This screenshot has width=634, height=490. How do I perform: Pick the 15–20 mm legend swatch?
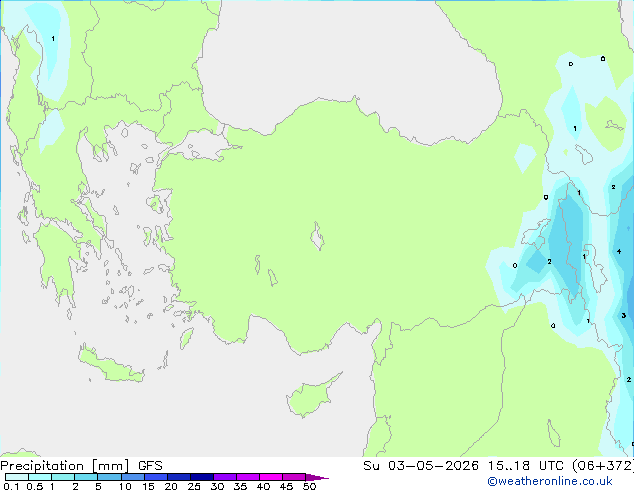[x=156, y=477]
